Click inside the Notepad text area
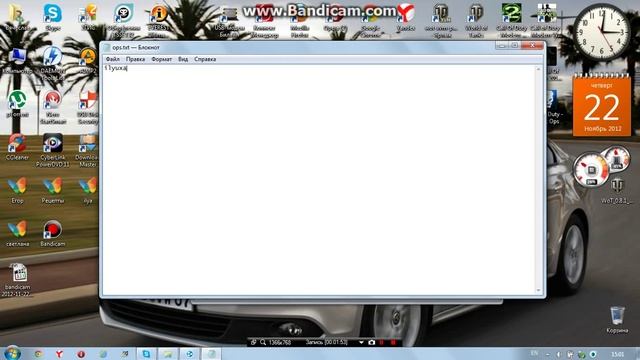Viewport: 640px width, 360px height. [318, 180]
